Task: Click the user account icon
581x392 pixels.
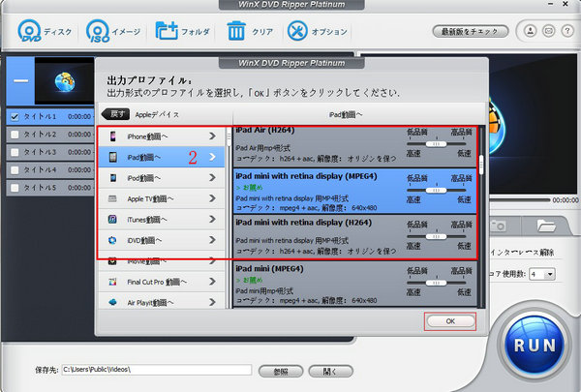Action: 531,31
